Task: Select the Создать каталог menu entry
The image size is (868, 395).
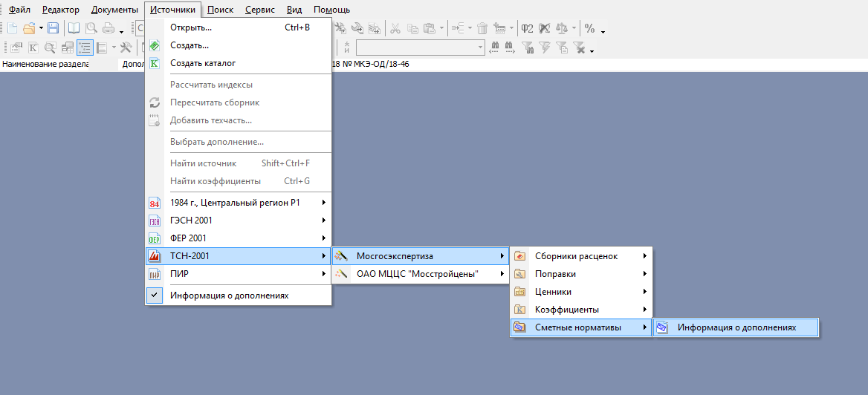Action: [x=239, y=63]
